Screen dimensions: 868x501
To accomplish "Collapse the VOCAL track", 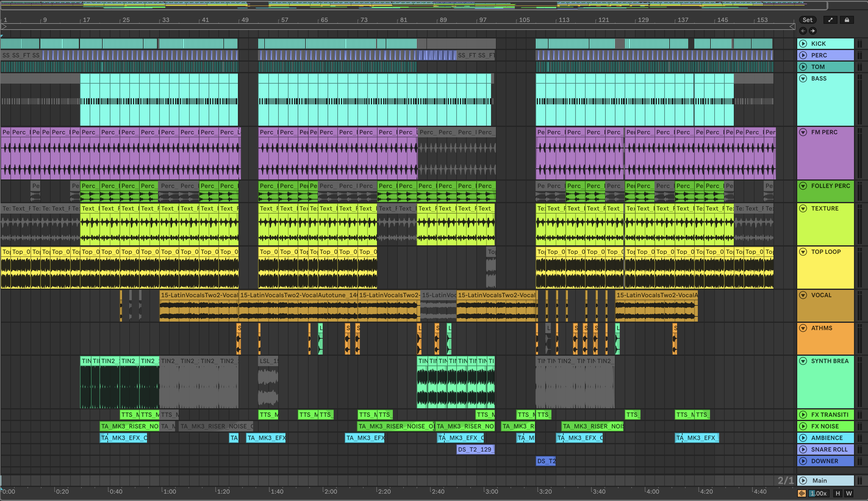I will pos(803,295).
